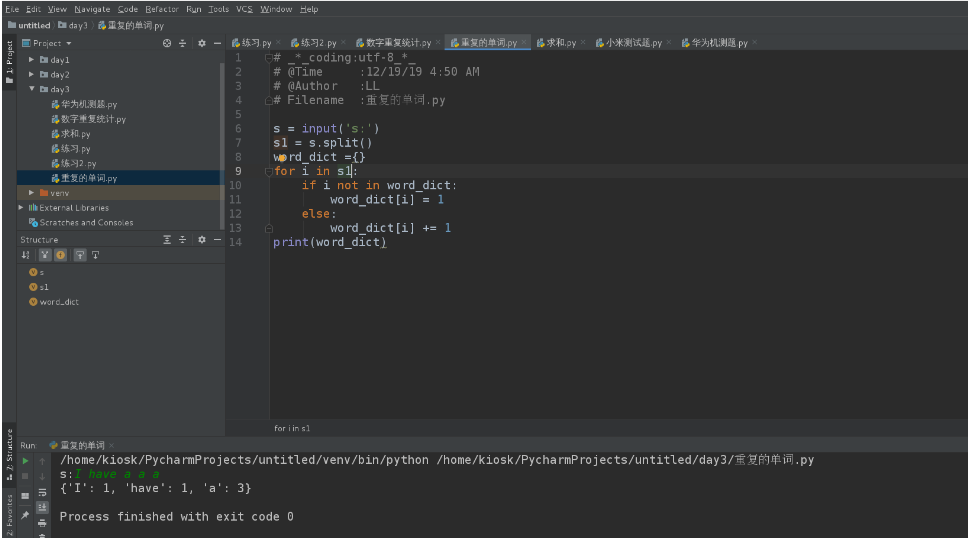Collapse all in Project panel header
Image resolution: width=968 pixels, height=538 pixels.
coord(182,43)
